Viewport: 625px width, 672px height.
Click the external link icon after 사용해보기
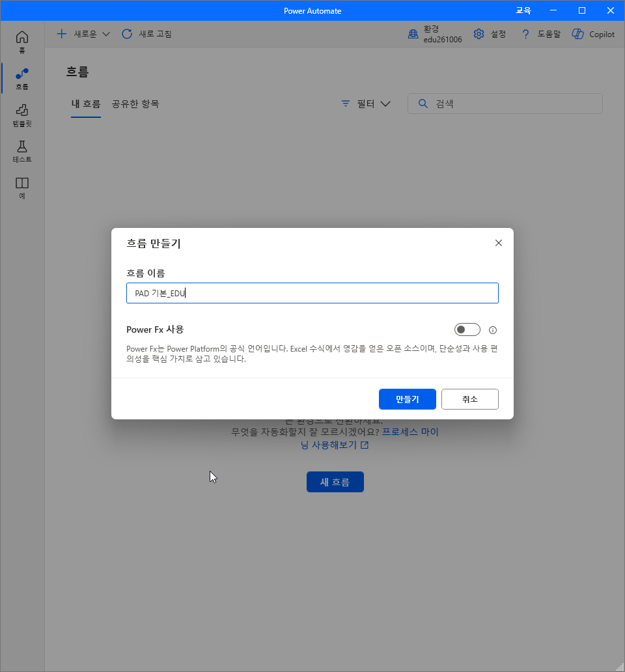(x=365, y=445)
